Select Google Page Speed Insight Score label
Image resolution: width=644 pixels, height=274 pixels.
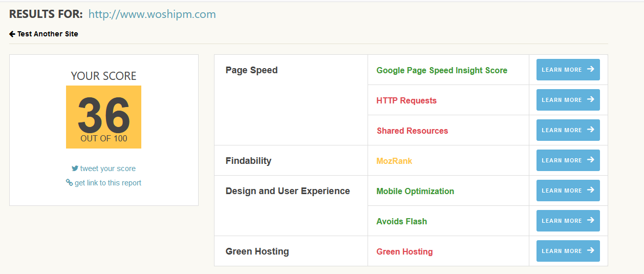tap(442, 71)
